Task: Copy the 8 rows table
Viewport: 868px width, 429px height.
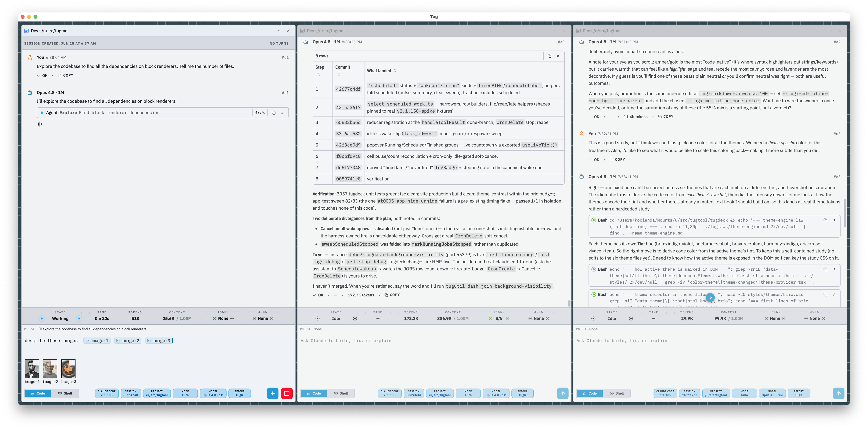Action: click(x=550, y=56)
